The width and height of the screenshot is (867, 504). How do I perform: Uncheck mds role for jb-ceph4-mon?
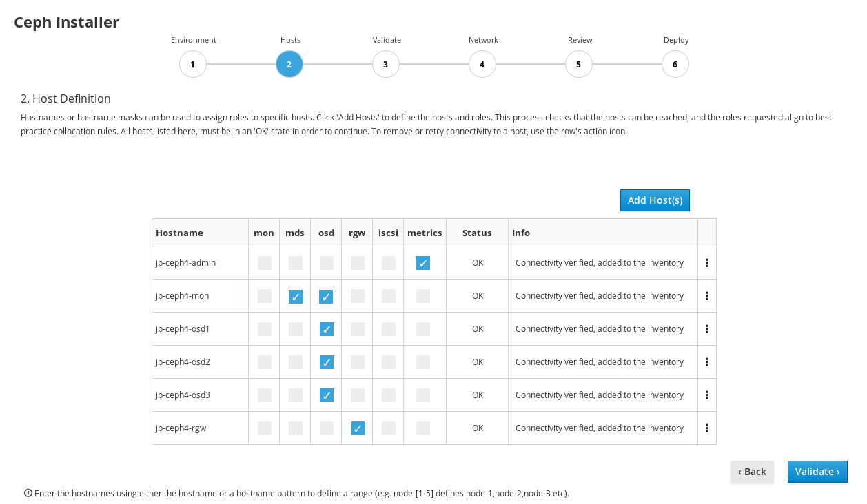(x=296, y=297)
